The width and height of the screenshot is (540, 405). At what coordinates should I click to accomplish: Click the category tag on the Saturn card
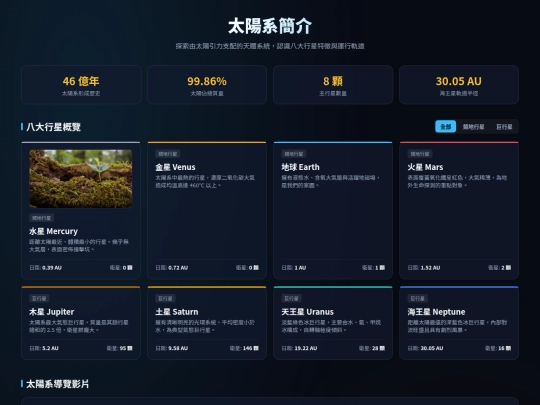click(165, 298)
